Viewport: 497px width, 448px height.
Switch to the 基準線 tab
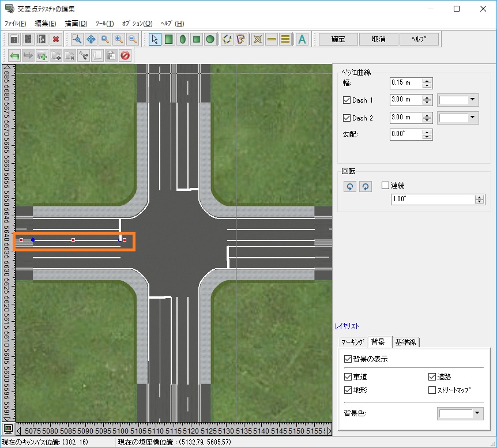coord(406,342)
